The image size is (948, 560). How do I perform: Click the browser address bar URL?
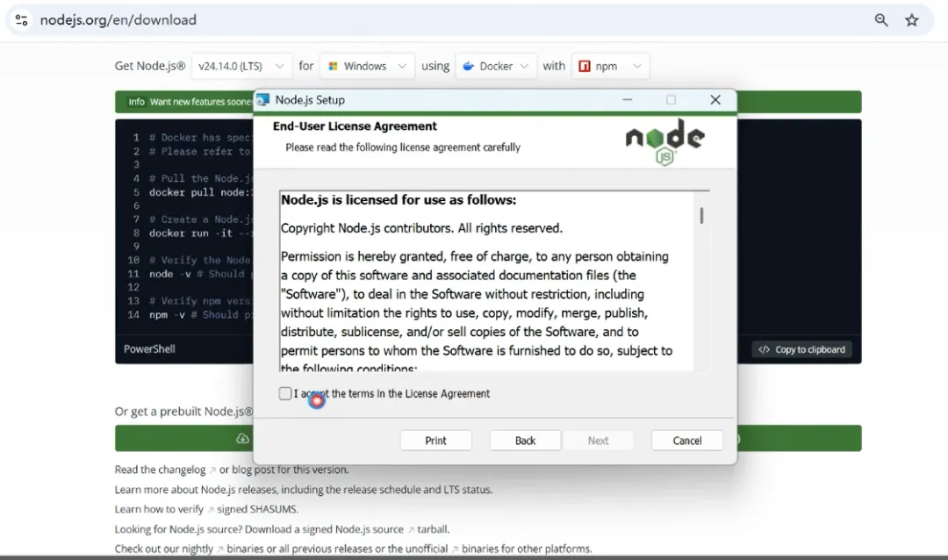(x=118, y=20)
